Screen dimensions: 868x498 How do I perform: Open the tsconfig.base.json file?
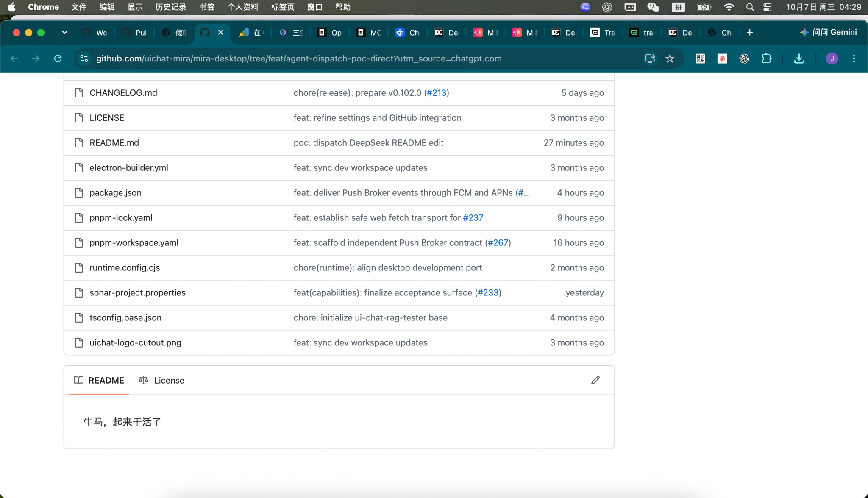(125, 318)
